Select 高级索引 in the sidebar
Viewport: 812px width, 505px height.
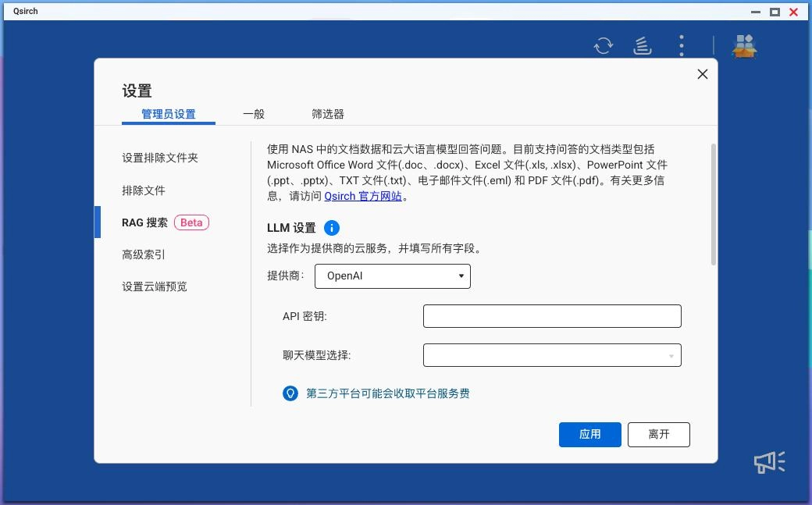pos(144,254)
